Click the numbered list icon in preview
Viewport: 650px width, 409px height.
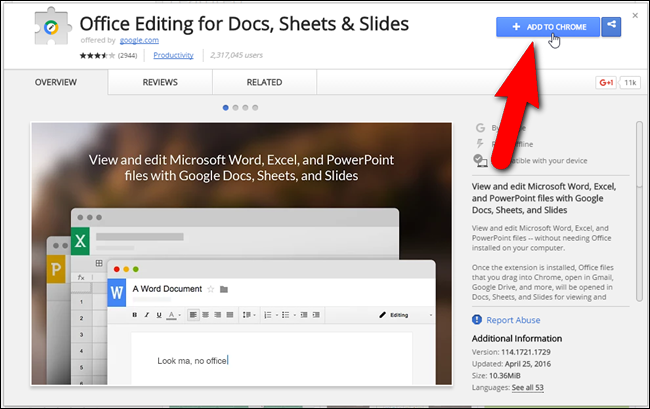tap(268, 315)
